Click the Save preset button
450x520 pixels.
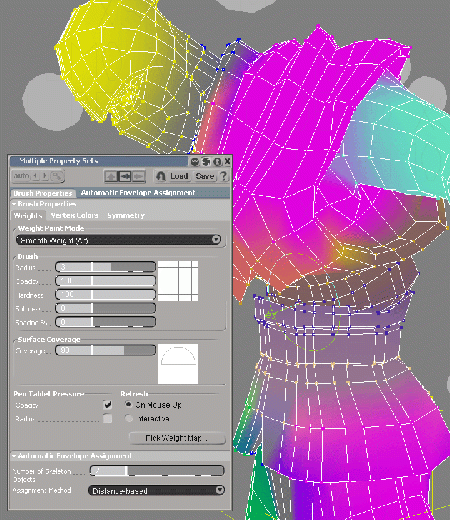point(205,176)
